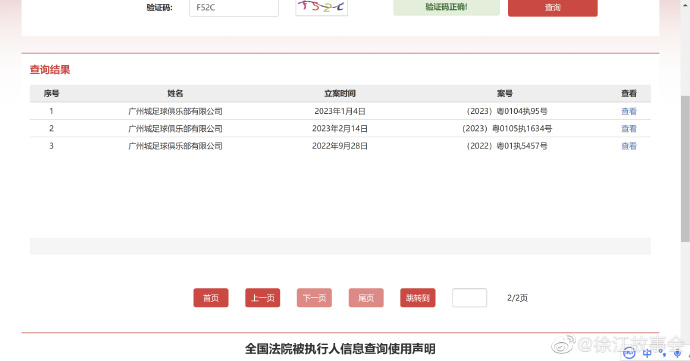This screenshot has height=361, width=690.
Task: Click the punctuation mode icon in IME bar
Action: click(663, 353)
